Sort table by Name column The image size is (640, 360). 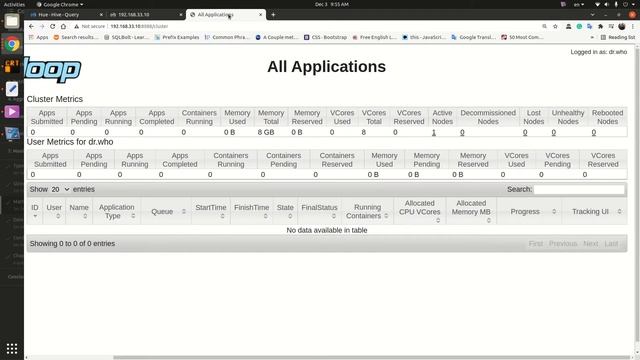[x=79, y=211]
